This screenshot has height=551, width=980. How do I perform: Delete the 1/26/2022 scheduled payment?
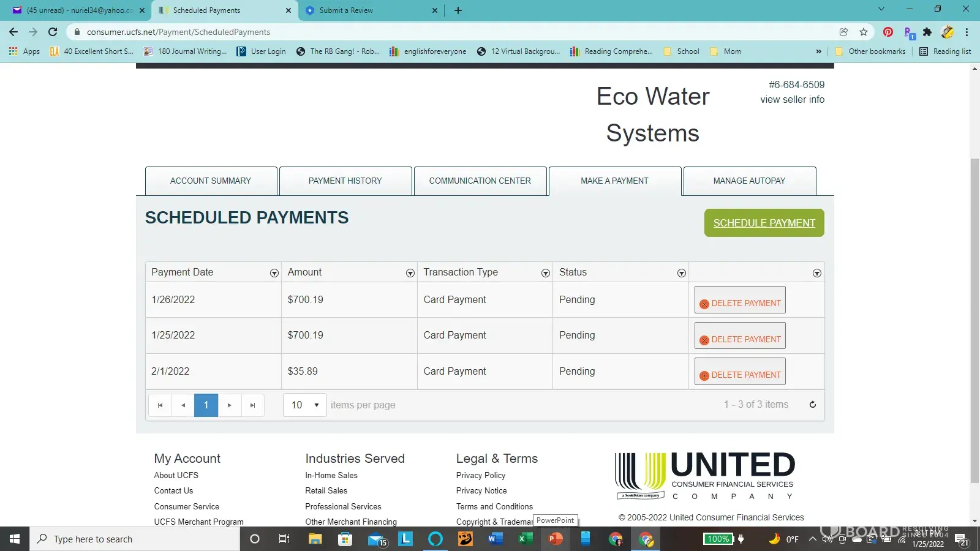[740, 300]
